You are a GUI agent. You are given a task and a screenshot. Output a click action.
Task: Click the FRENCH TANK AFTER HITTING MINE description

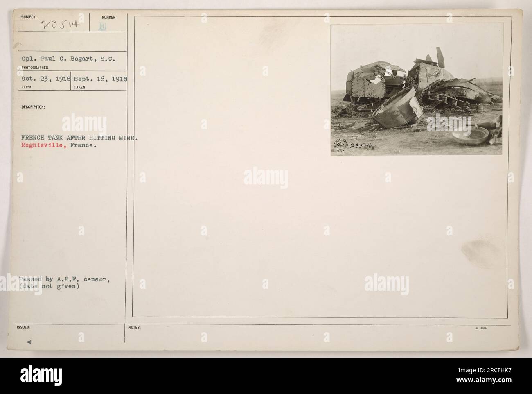coord(78,138)
